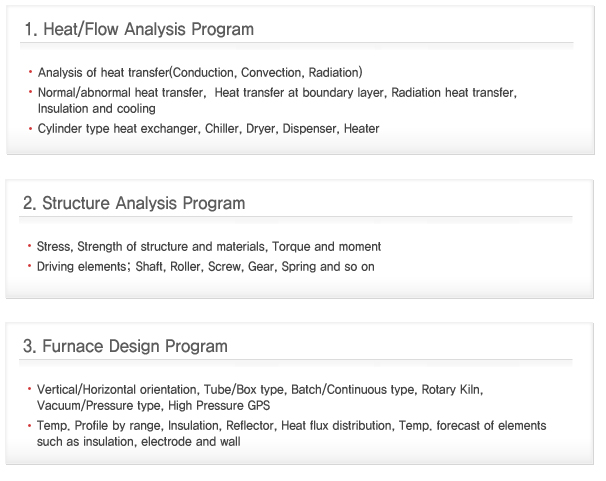Click the words 'Rotary Kiln'
The image size is (606, 481).
click(452, 389)
